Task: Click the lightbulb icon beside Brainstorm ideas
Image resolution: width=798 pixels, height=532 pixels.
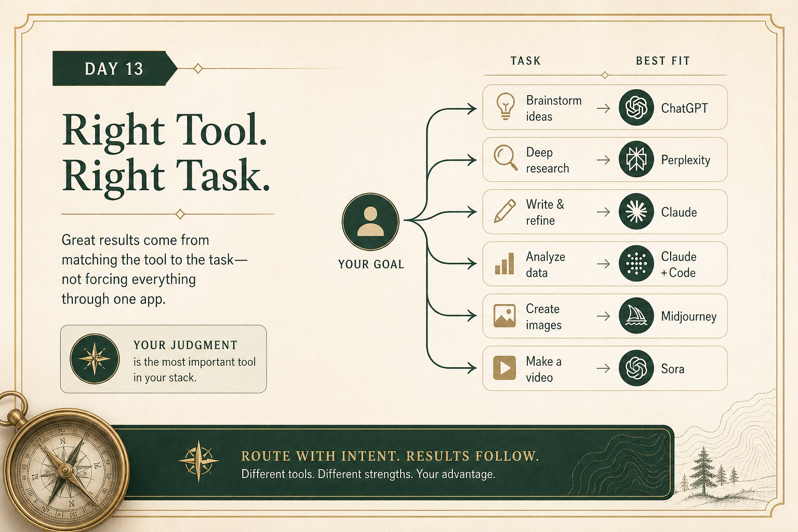Action: (x=505, y=107)
